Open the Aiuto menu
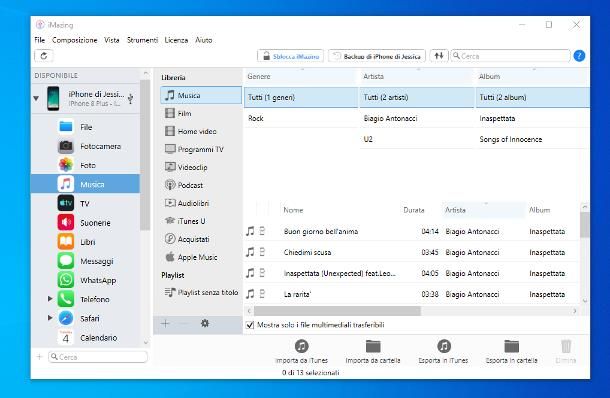This screenshot has height=398, width=610. [203, 40]
